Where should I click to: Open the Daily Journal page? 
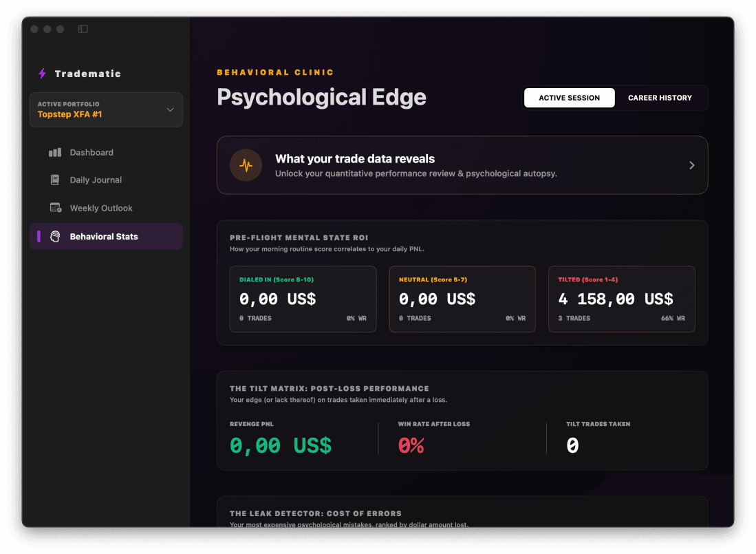[x=106, y=180]
